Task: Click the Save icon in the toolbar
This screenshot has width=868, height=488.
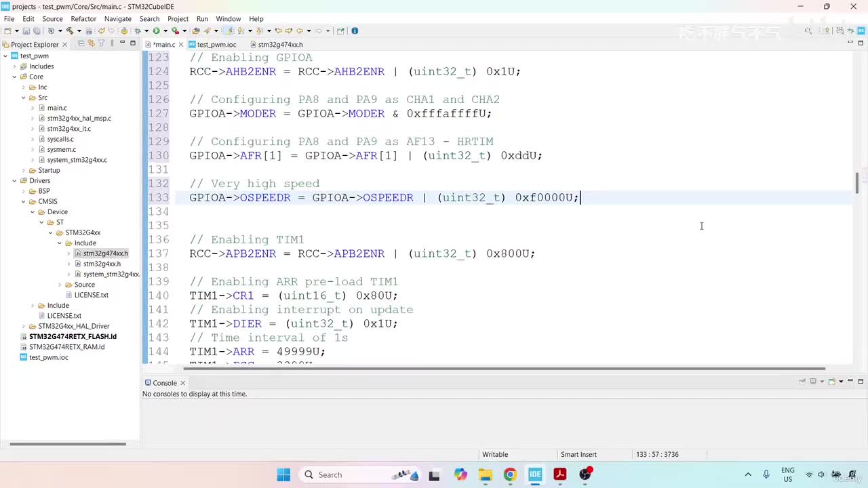Action: 26,30
